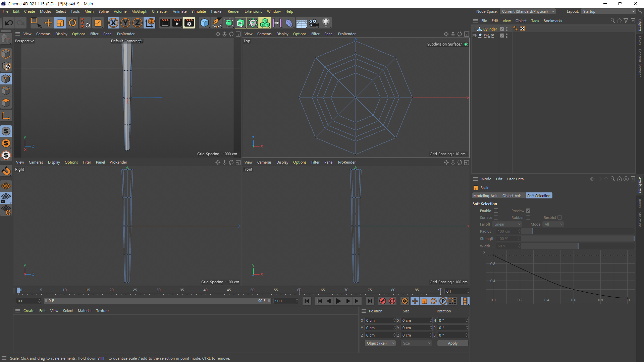Enable Soft Selection checkbox
644x362 pixels.
tap(496, 211)
